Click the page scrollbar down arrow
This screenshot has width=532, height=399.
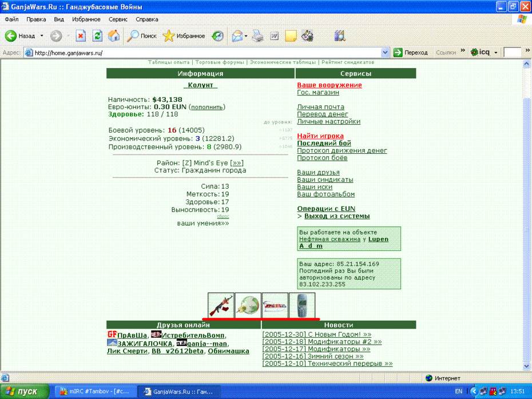pyautogui.click(x=527, y=366)
